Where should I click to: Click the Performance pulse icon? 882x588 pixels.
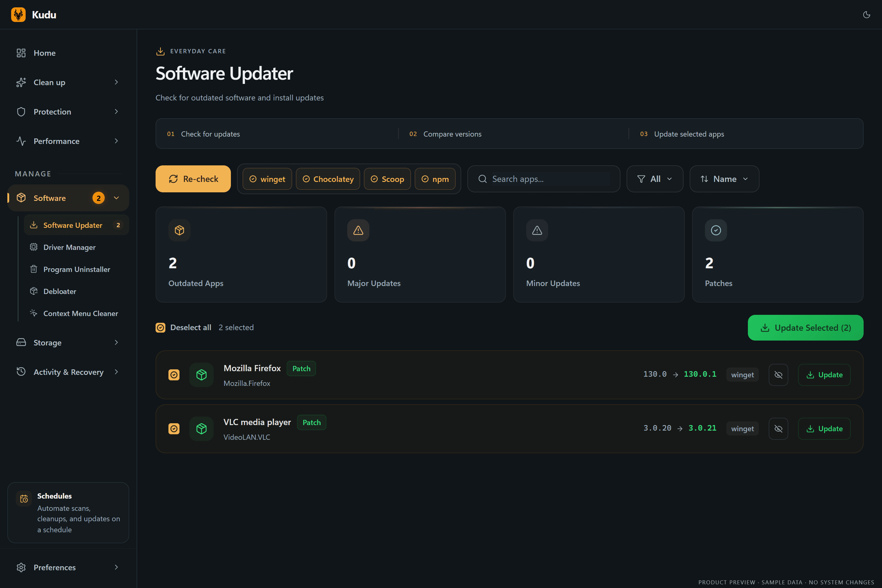[x=21, y=141]
